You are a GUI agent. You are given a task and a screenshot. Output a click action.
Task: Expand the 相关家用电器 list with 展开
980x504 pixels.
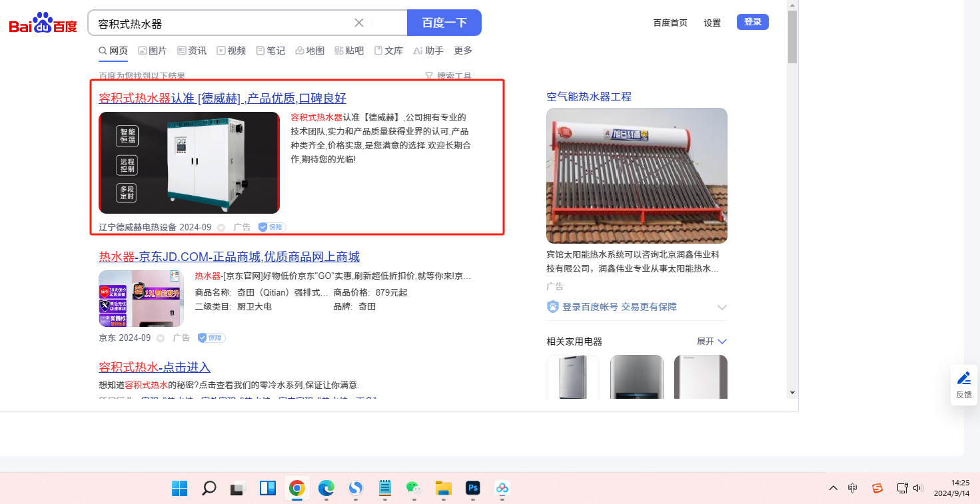[x=712, y=342]
